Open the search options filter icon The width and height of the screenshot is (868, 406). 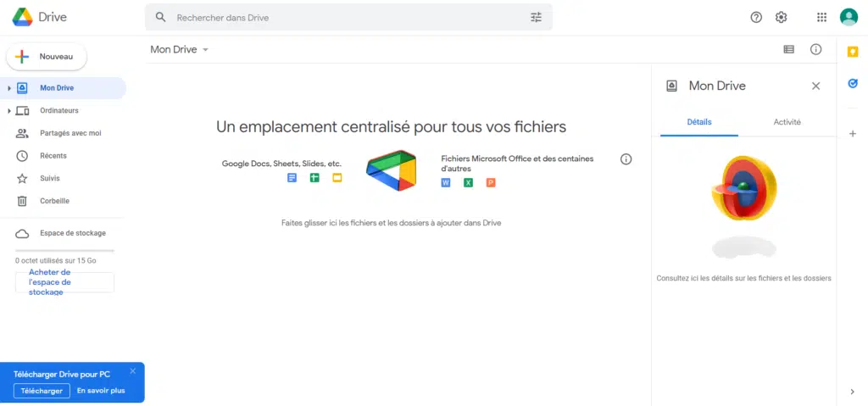(536, 17)
